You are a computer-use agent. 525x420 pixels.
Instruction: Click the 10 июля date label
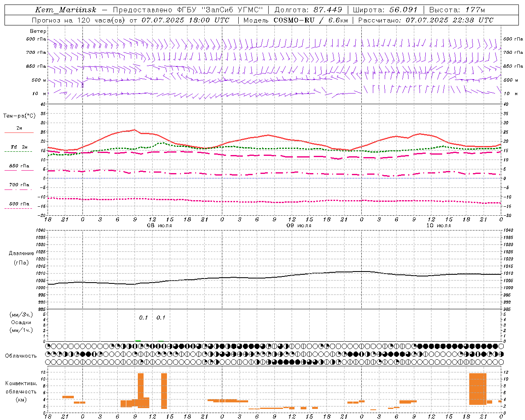click(x=438, y=226)
